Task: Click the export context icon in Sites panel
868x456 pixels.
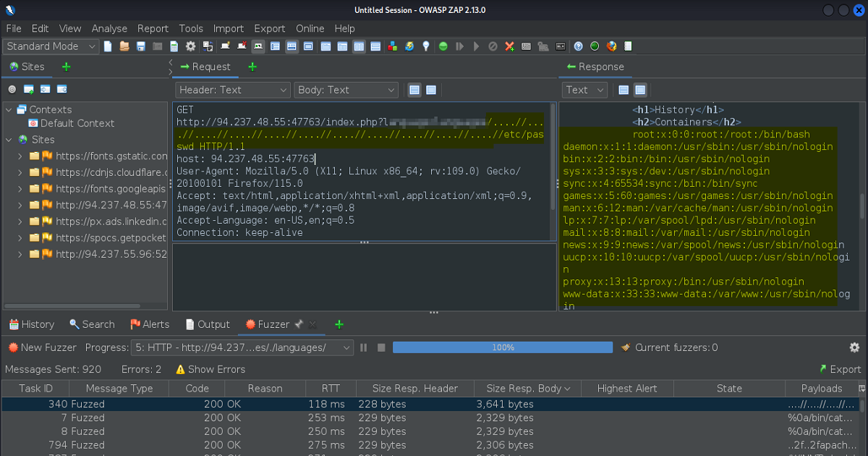Action: pyautogui.click(x=62, y=90)
